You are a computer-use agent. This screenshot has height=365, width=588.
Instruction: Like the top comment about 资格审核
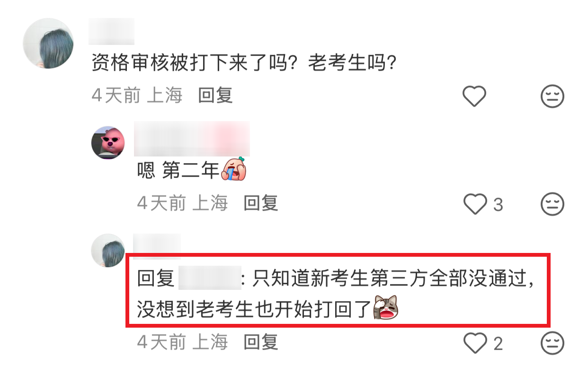tap(474, 96)
